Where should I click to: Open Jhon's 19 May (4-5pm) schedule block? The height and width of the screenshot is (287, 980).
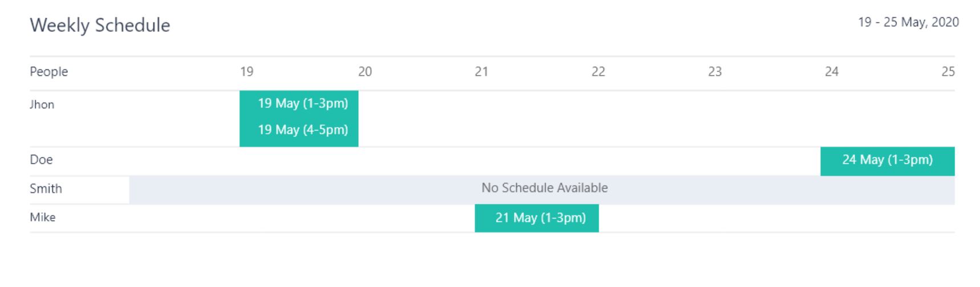[x=302, y=130]
